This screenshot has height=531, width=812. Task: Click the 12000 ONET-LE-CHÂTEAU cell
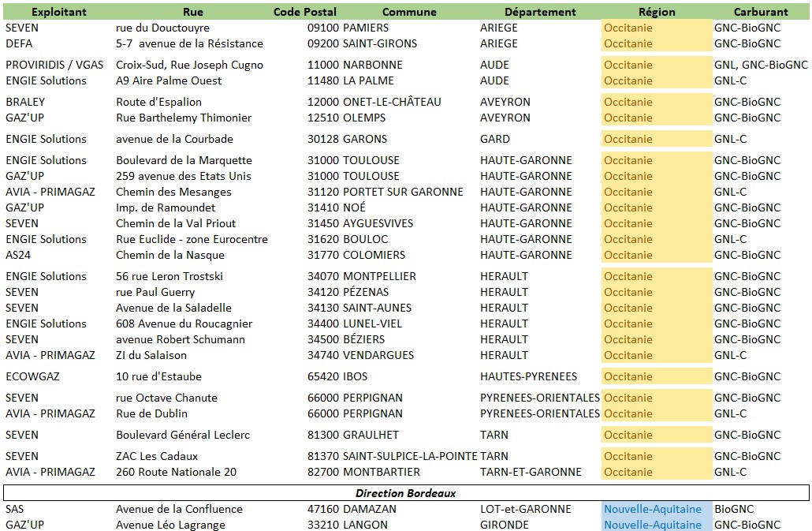point(374,102)
